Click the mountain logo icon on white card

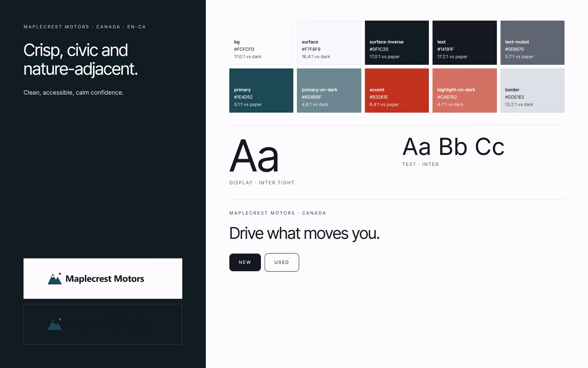pos(55,278)
